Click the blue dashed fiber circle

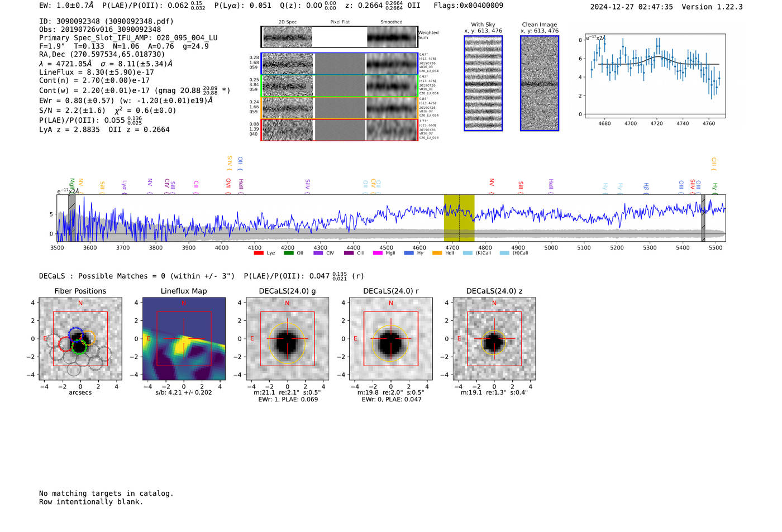click(x=76, y=336)
